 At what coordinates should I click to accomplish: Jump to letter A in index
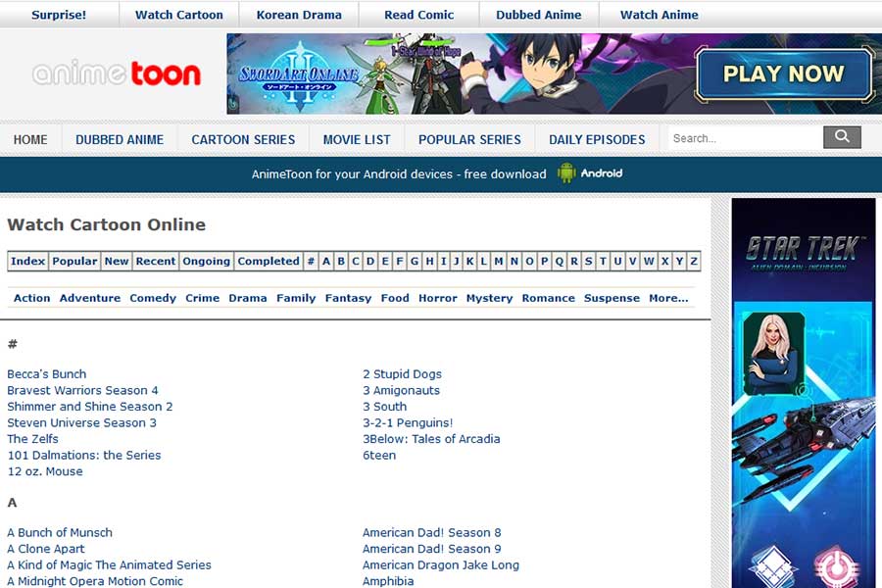pos(326,261)
